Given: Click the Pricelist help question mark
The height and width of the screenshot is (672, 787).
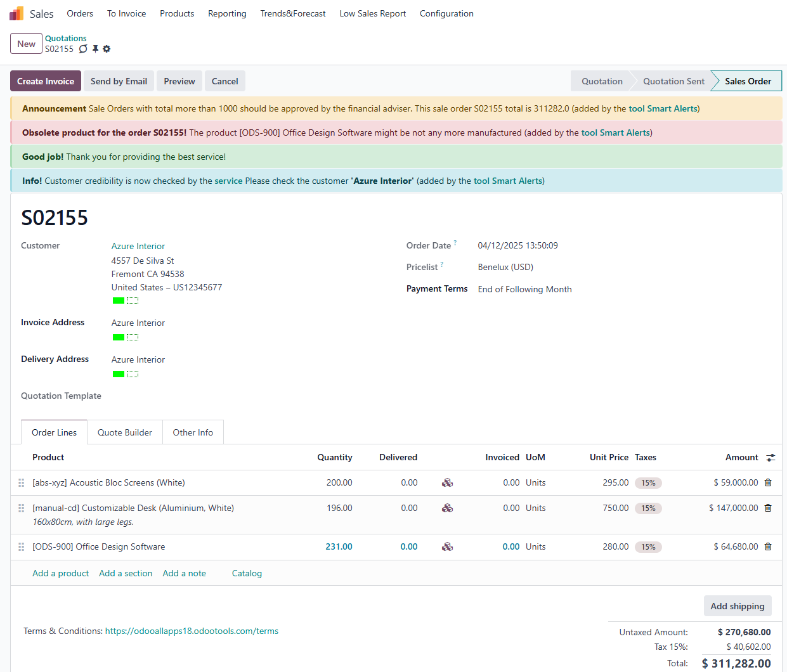Looking at the screenshot, I should pos(442,264).
